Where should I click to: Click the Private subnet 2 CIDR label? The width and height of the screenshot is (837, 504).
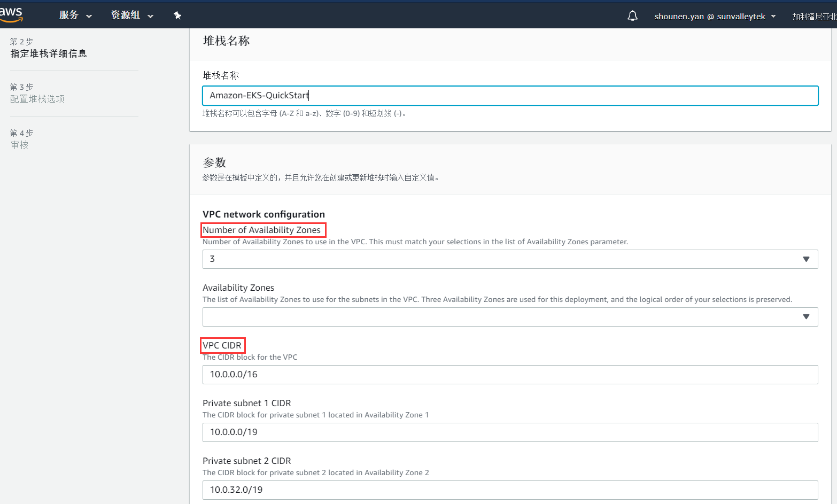(x=246, y=461)
